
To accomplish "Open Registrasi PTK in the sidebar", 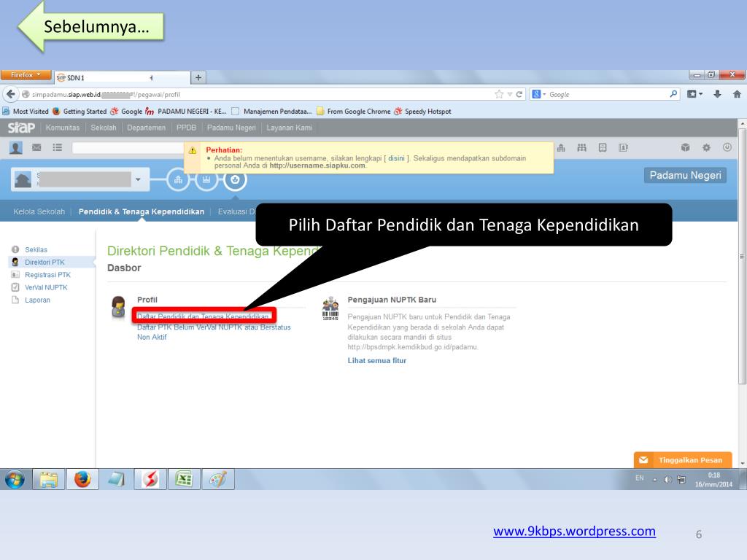I will 47,275.
